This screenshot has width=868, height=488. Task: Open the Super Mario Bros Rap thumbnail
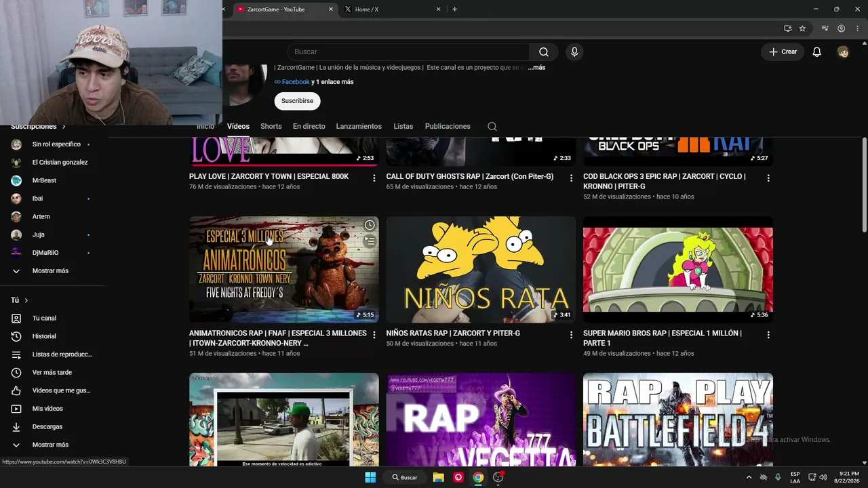pos(678,270)
